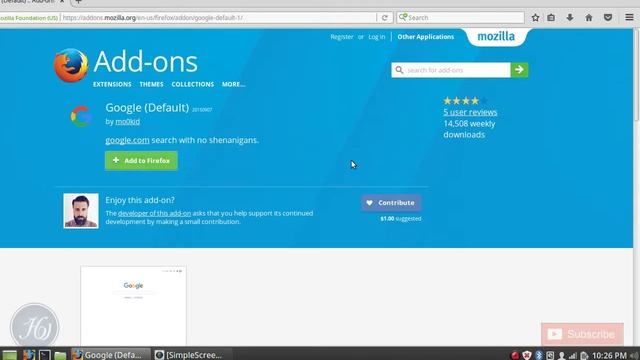Click the developer of this add-on link
The image size is (640, 360).
click(154, 213)
